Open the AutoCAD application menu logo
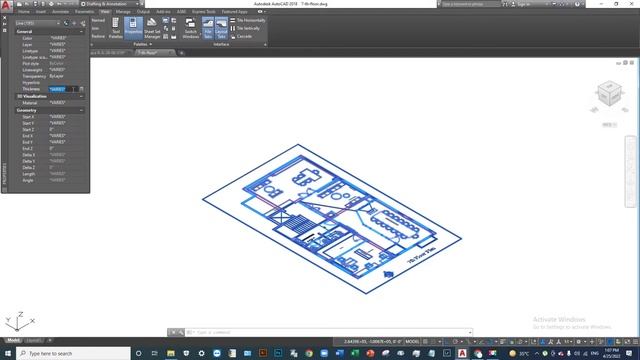The image size is (640, 360). [x=6, y=5]
